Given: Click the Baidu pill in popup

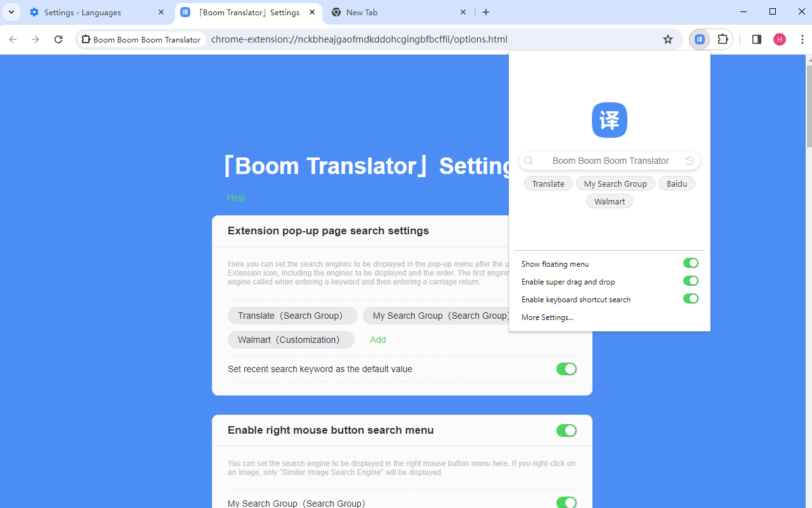Looking at the screenshot, I should [x=677, y=184].
